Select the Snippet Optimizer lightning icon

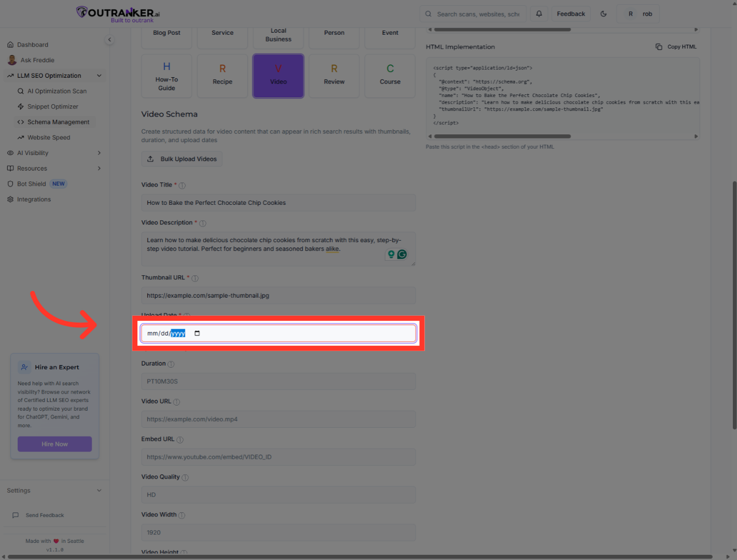pyautogui.click(x=21, y=106)
